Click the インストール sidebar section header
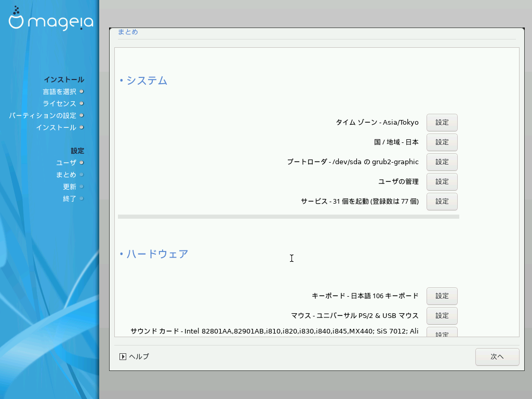Viewport: 532px width, 399px height. [x=64, y=79]
